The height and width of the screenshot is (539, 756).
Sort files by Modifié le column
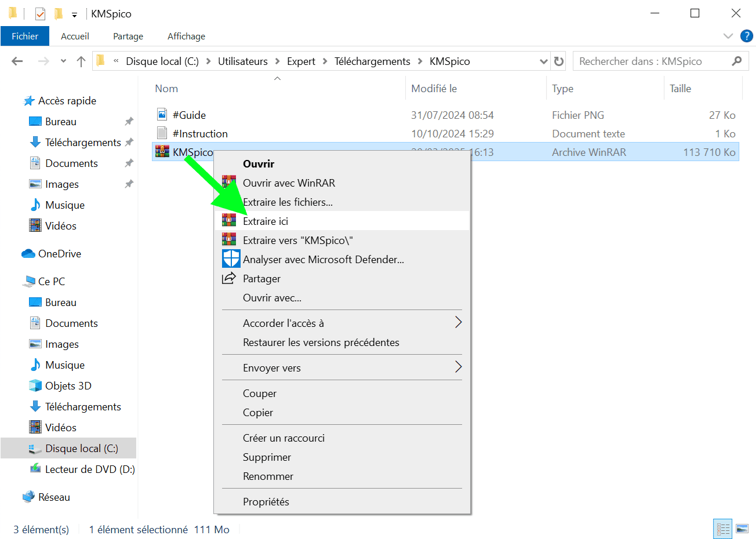(x=434, y=89)
